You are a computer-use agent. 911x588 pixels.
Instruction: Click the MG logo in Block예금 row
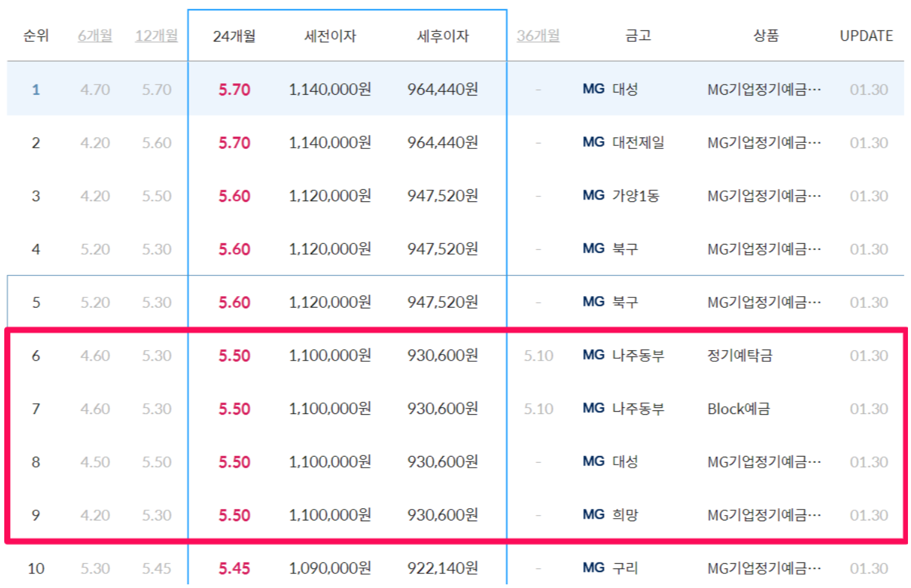[593, 409]
